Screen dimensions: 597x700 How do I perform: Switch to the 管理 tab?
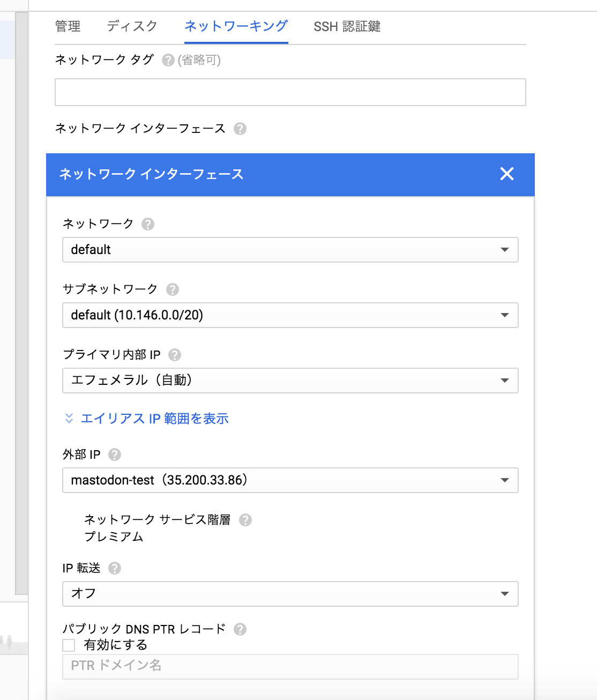point(68,26)
